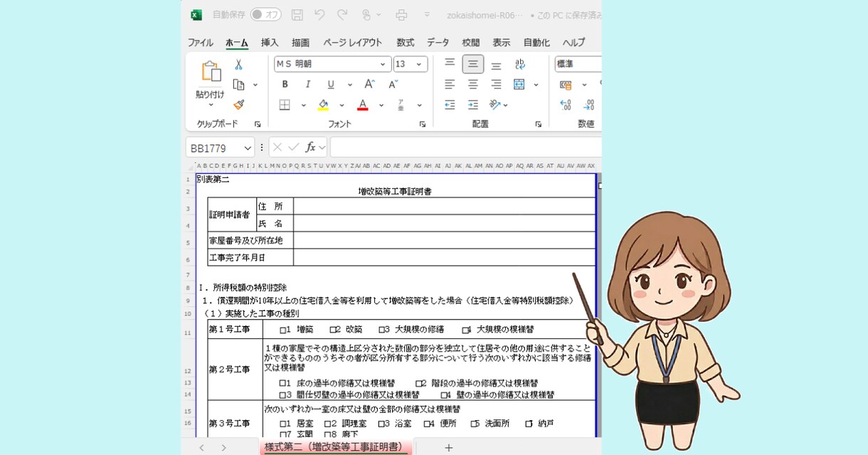Open the Name Box dropdown BB1779
This screenshot has height=455, width=868.
point(248,148)
